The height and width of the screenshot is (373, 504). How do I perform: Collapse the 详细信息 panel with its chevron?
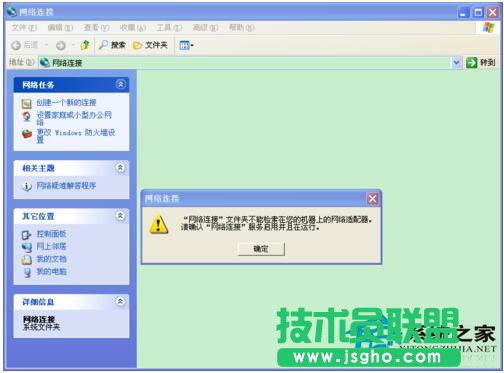click(x=120, y=301)
